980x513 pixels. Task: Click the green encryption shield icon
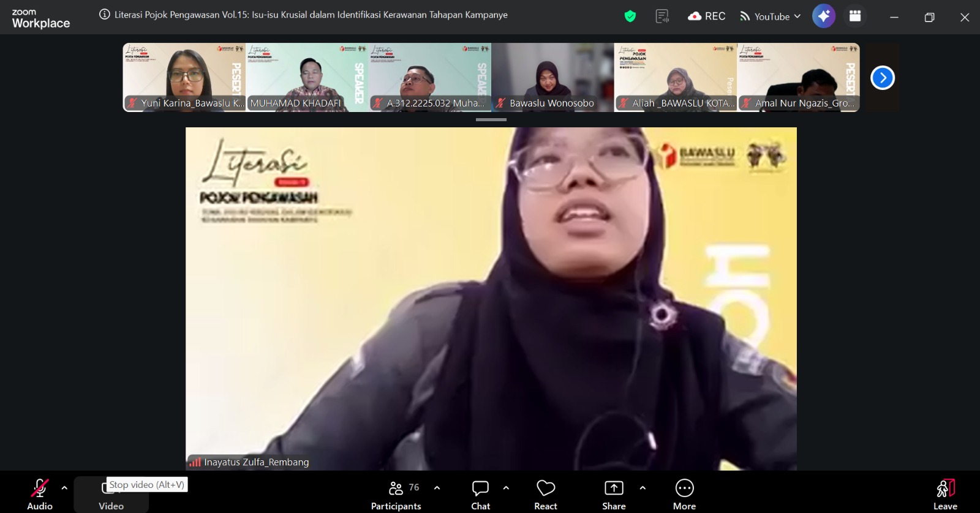coord(630,17)
